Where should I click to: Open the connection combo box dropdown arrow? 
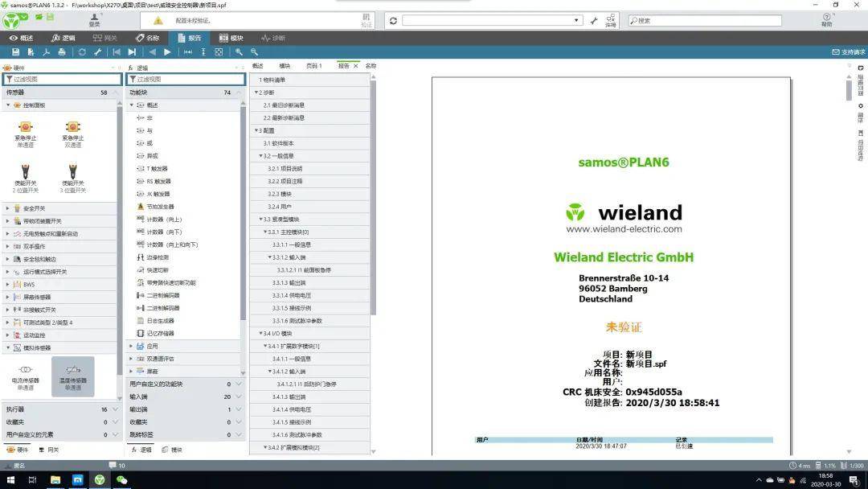(x=576, y=20)
